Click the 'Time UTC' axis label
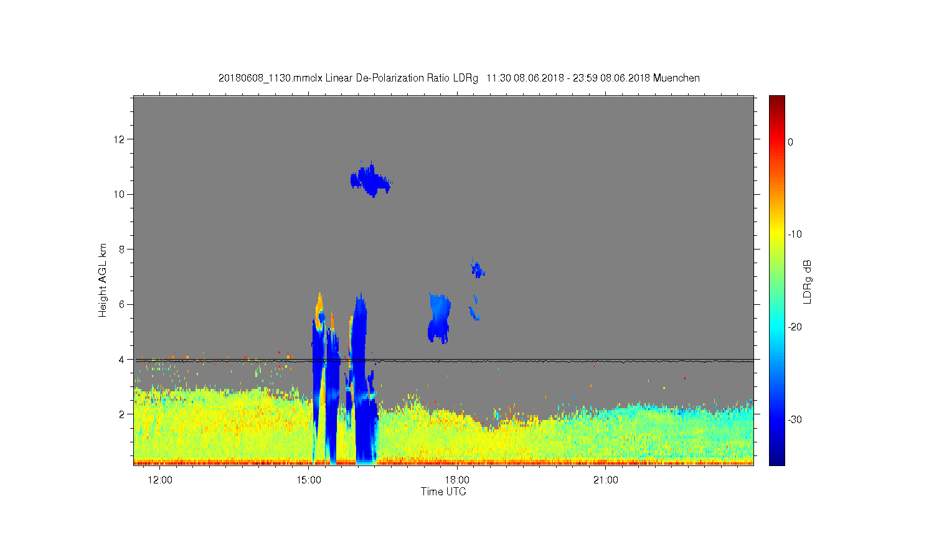934x560 pixels. [443, 492]
